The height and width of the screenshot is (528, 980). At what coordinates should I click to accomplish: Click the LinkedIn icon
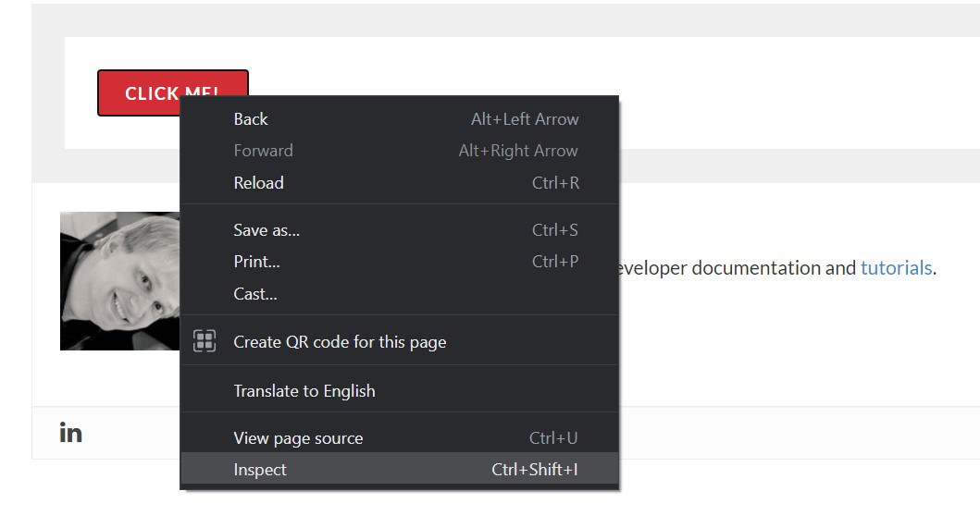pyautogui.click(x=71, y=433)
